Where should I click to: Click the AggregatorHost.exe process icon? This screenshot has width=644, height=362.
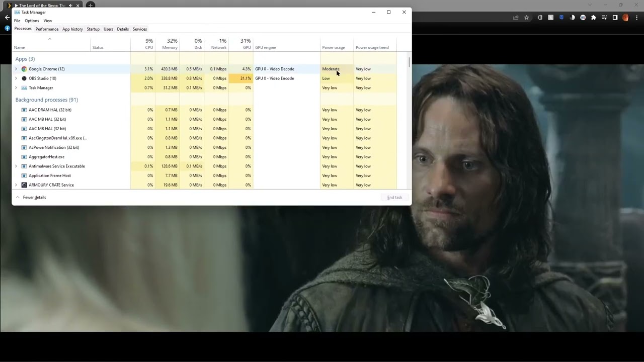click(24, 157)
